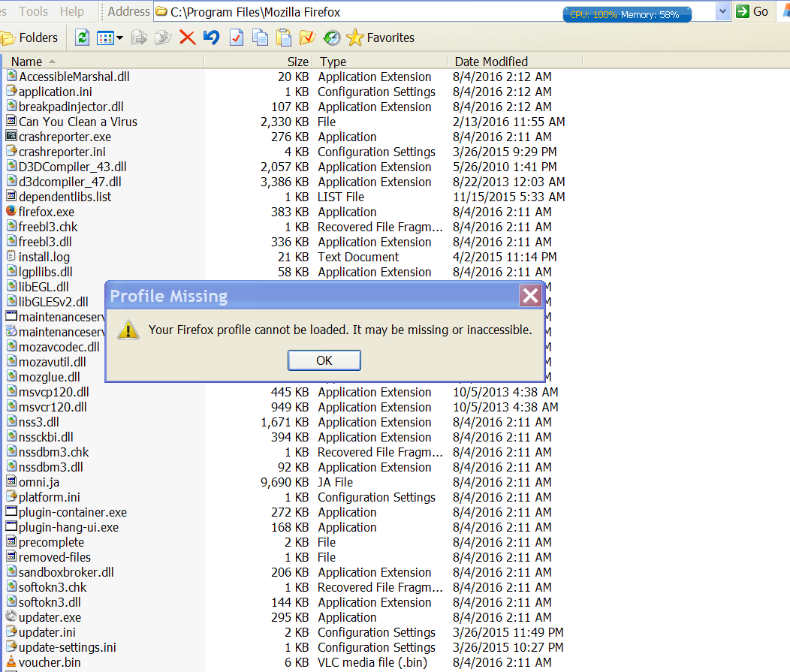Click the crashreporter.exe file icon
Viewport: 790px width, 672px height.
coord(11,135)
